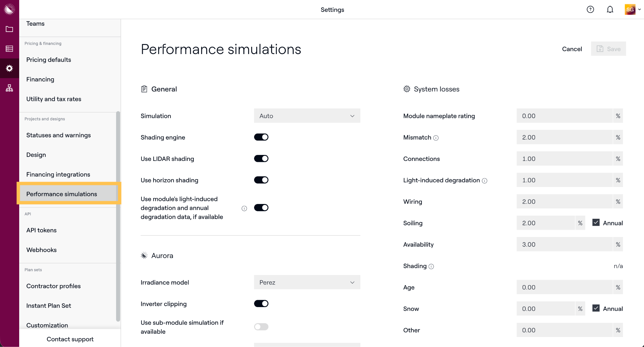The image size is (644, 347).
Task: Open the SG user account menu
Action: coord(633,9)
